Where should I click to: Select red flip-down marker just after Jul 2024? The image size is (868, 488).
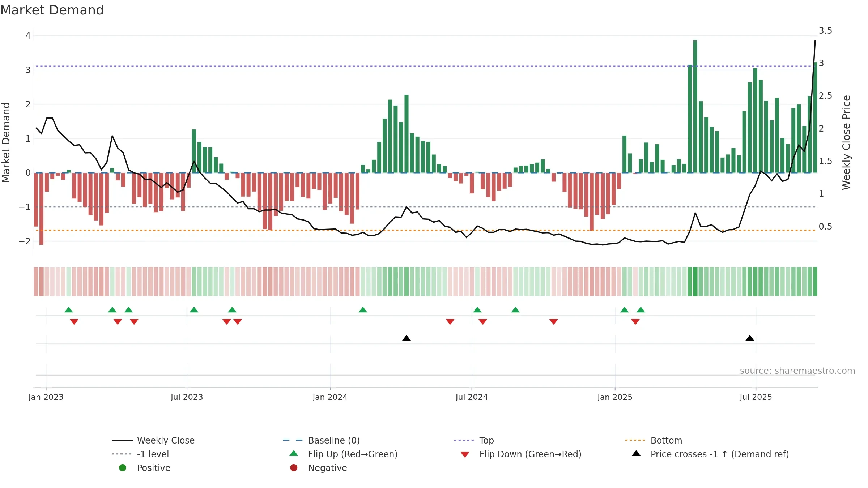pos(483,322)
